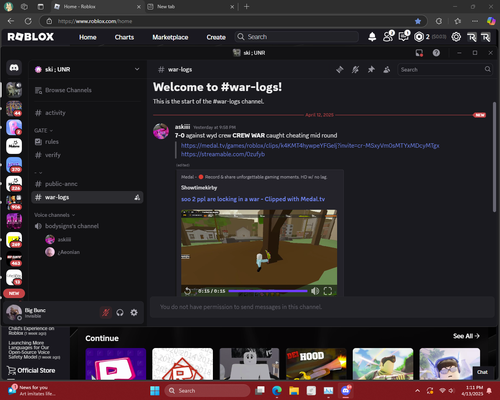Click ¿Aeonian user in voice channel
This screenshot has height=400, width=500.
[x=69, y=252]
